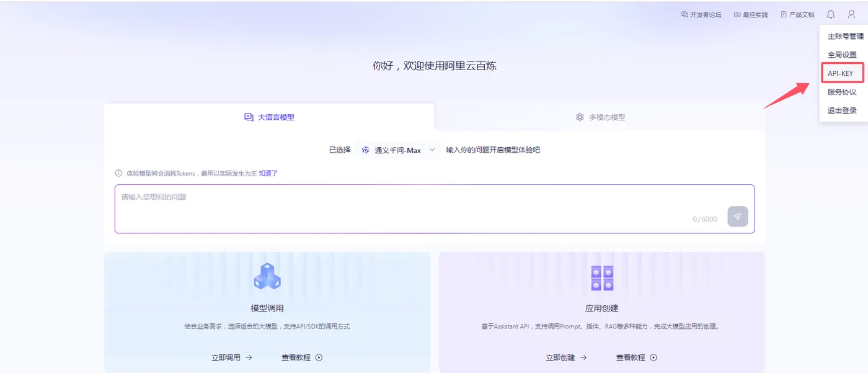Click the 0/6000 character counter
868x373 pixels.
705,219
